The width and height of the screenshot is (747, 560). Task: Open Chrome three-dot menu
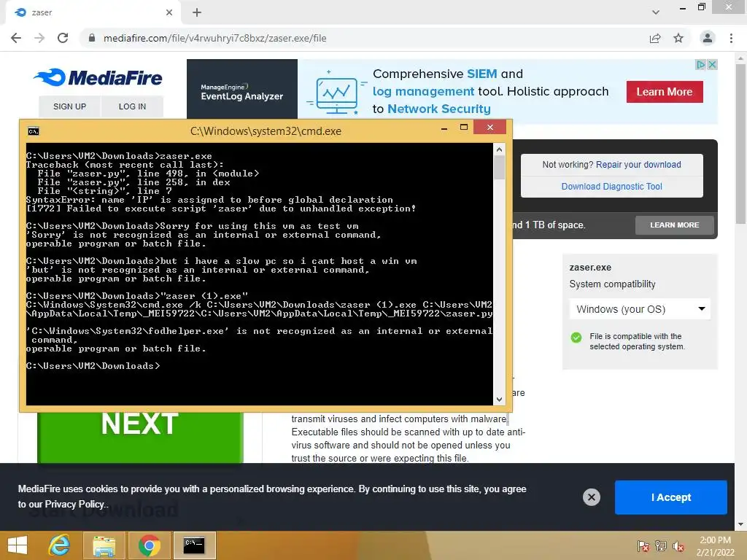coord(731,38)
